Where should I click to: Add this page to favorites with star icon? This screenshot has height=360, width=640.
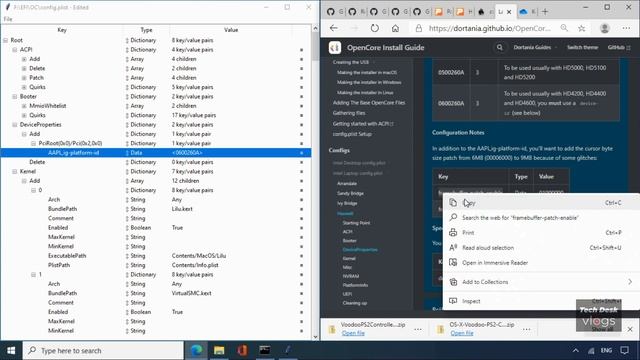click(x=582, y=28)
